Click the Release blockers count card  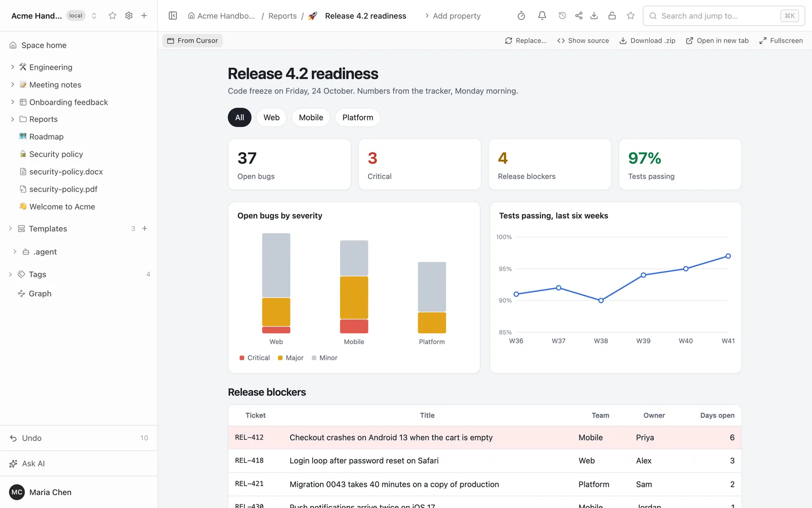point(550,165)
